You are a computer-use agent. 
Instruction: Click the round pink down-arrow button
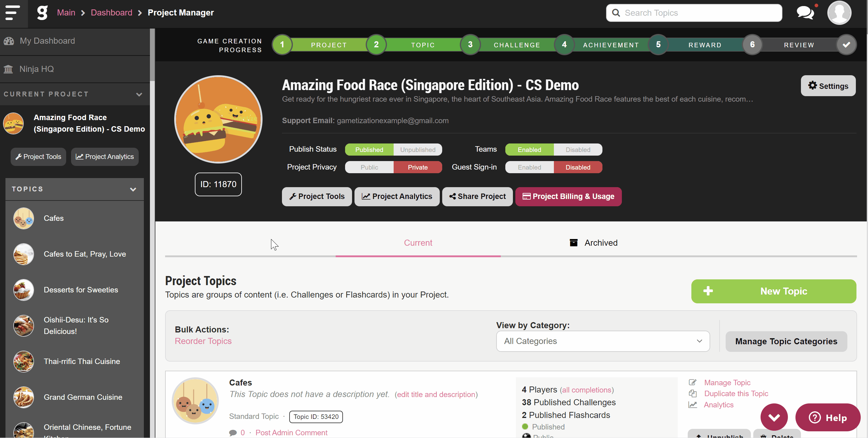774,417
